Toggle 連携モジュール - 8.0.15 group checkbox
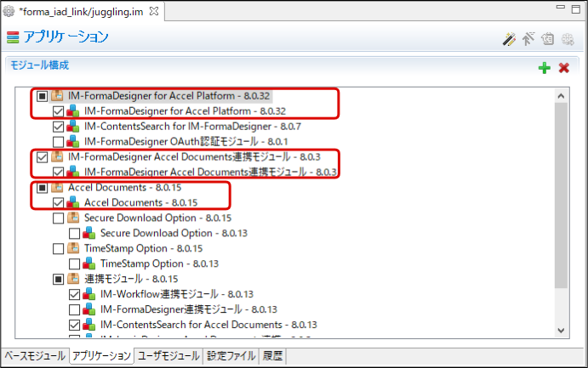The height and width of the screenshot is (368, 588). (x=58, y=280)
